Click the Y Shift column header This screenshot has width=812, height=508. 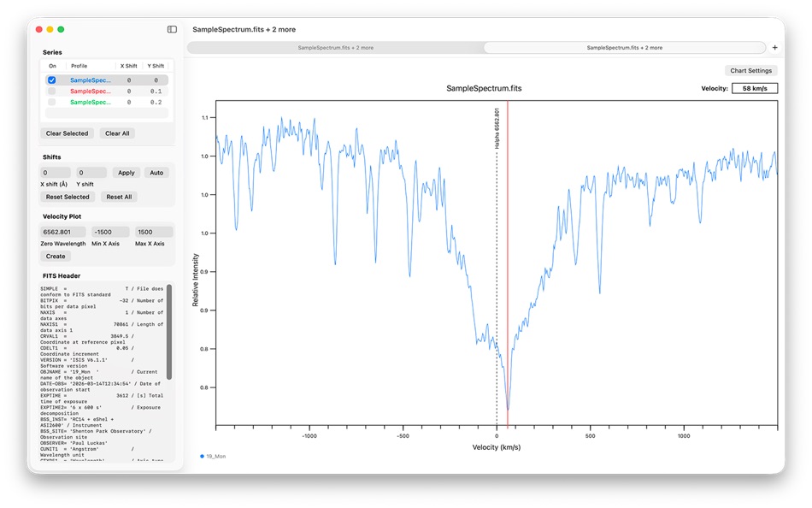coord(156,66)
